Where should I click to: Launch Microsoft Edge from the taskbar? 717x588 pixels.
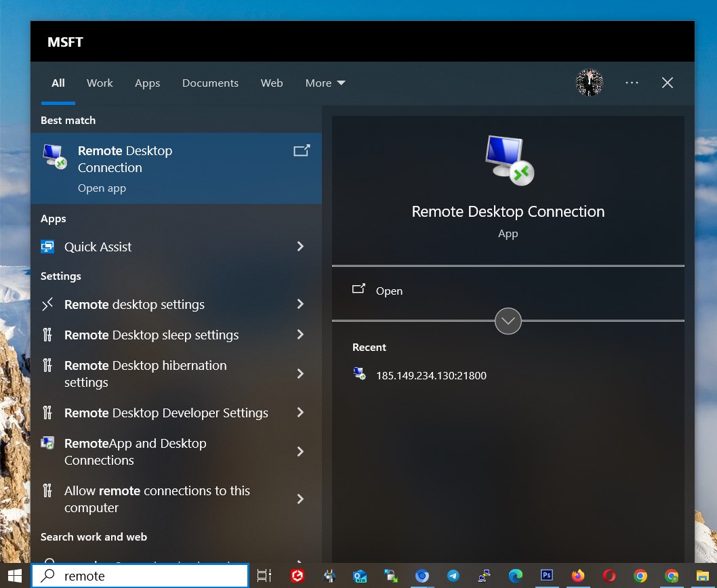point(516,576)
